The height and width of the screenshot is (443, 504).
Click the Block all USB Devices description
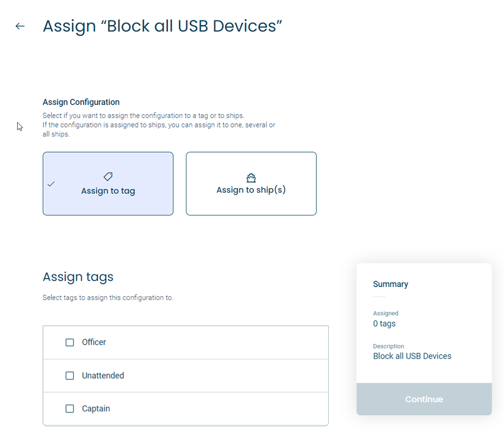tap(412, 356)
